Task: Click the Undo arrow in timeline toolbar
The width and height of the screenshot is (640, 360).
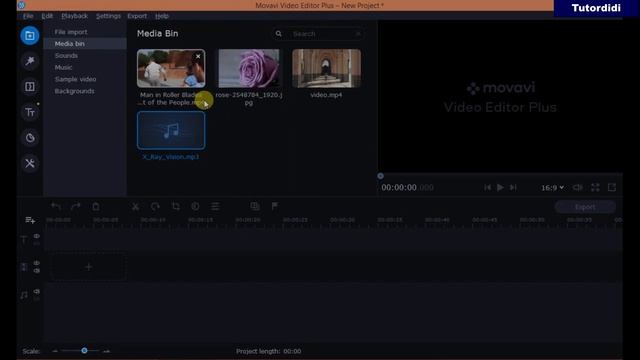Action: [56, 207]
